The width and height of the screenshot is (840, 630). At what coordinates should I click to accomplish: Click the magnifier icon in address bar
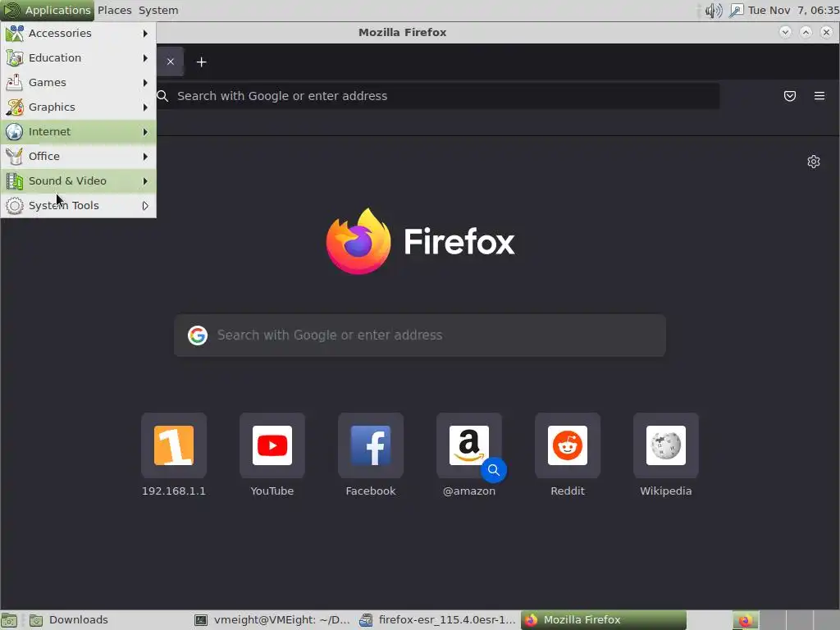[x=163, y=96]
